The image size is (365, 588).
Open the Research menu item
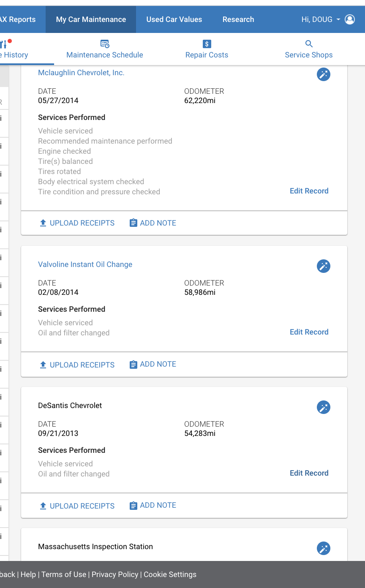[x=238, y=19]
